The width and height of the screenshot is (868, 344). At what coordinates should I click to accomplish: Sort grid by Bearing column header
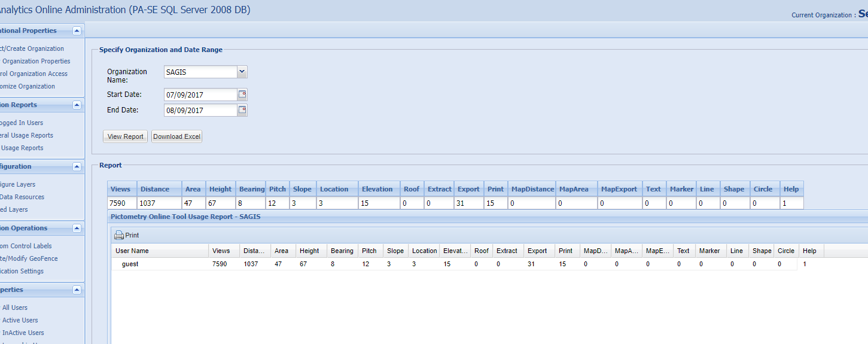(x=343, y=251)
